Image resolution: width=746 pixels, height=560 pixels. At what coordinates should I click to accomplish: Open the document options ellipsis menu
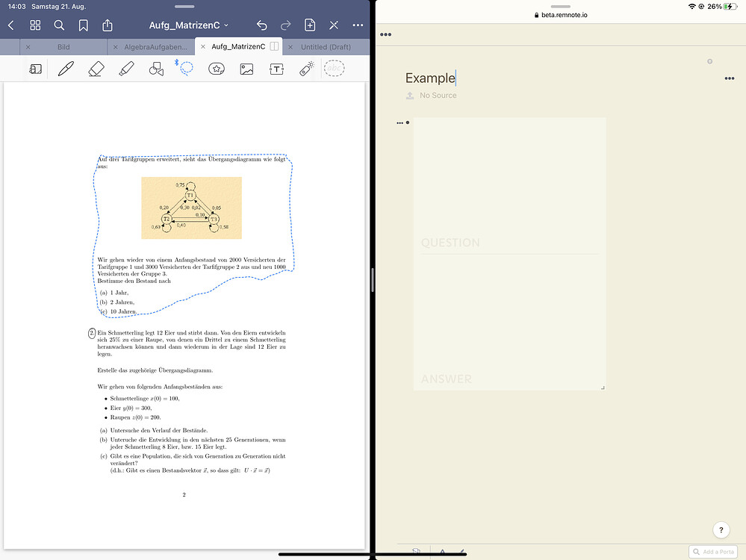pyautogui.click(x=358, y=25)
